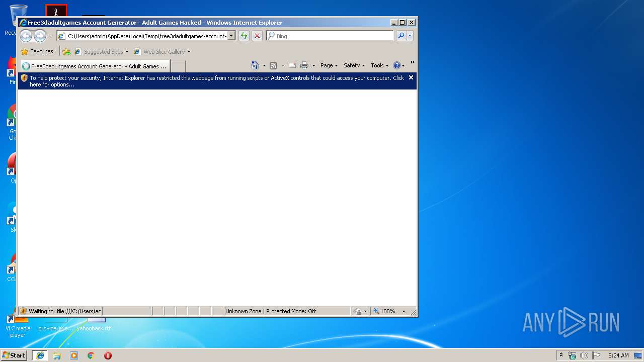Image resolution: width=644 pixels, height=362 pixels.
Task: Run search with the magnifier button
Action: 401,36
